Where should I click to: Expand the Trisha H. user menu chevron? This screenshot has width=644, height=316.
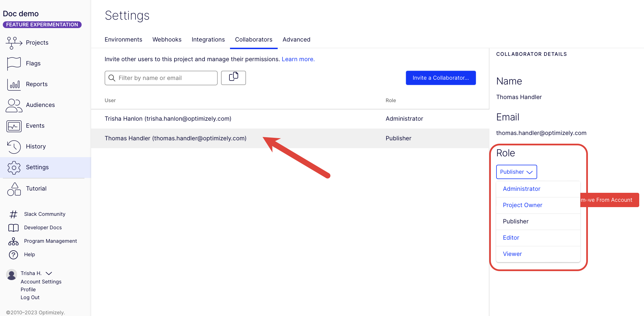coord(49,273)
